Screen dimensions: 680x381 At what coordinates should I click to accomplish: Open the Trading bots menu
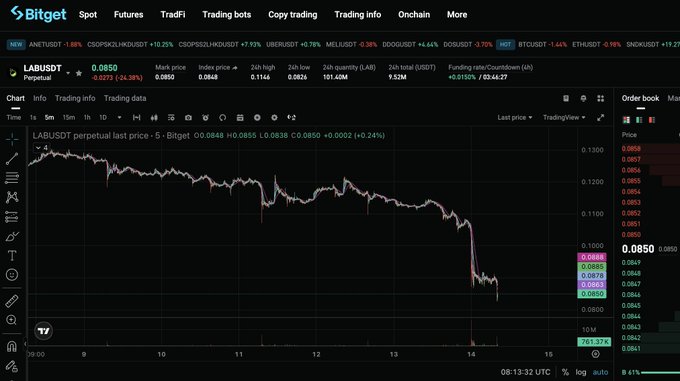pyautogui.click(x=227, y=14)
